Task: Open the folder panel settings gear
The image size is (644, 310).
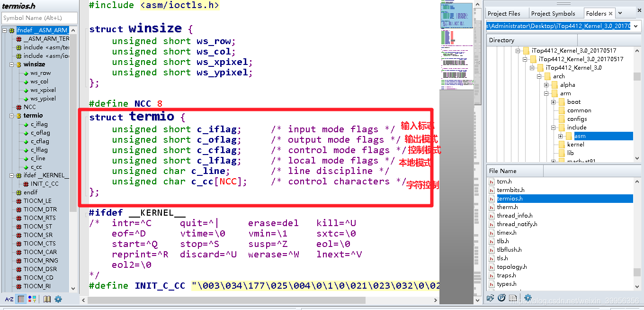Action: 528,298
